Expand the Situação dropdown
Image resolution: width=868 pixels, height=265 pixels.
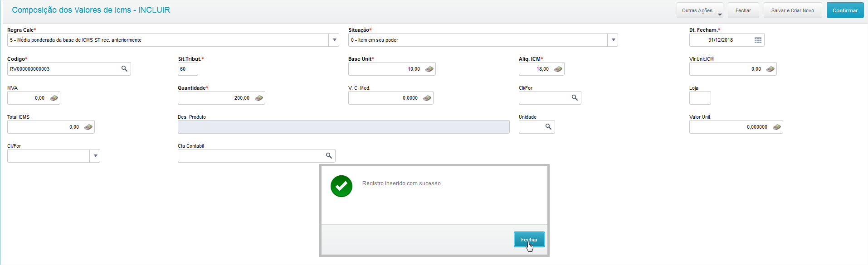pos(613,40)
